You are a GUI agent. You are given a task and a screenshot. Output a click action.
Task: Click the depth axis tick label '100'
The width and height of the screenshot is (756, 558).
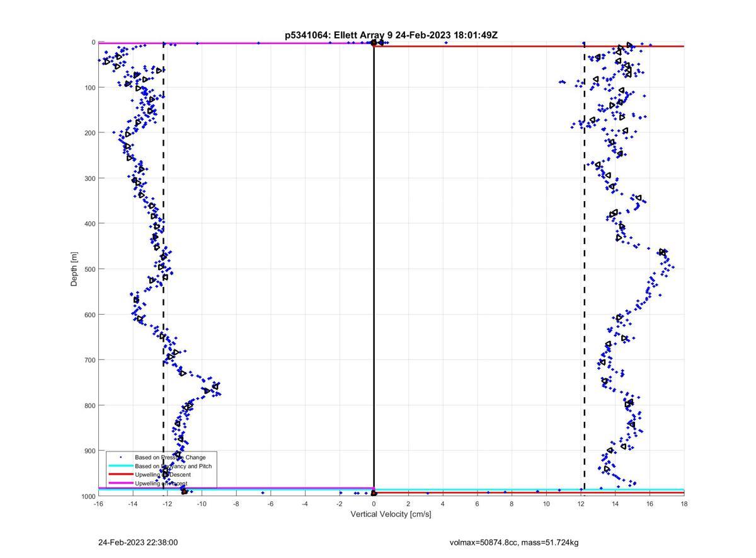[90, 88]
